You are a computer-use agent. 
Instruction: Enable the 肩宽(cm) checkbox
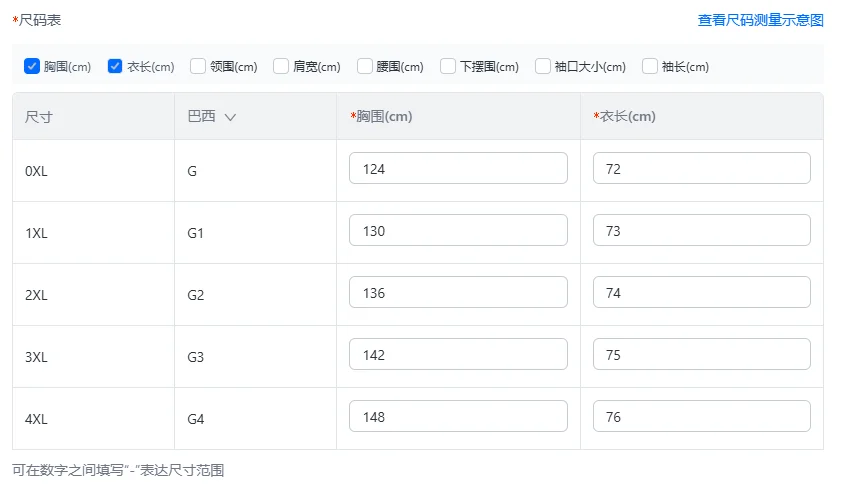point(281,67)
